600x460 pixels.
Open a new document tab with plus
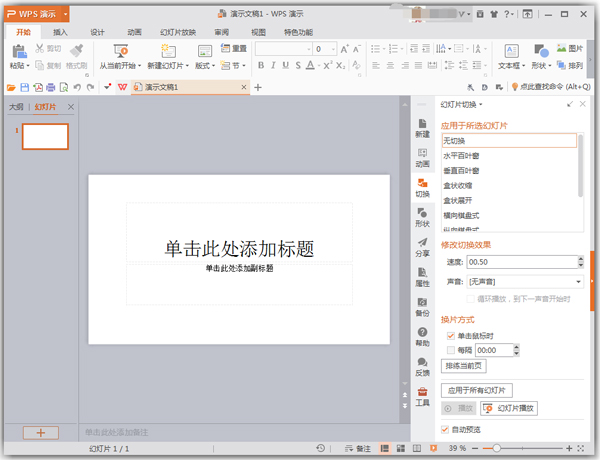258,88
